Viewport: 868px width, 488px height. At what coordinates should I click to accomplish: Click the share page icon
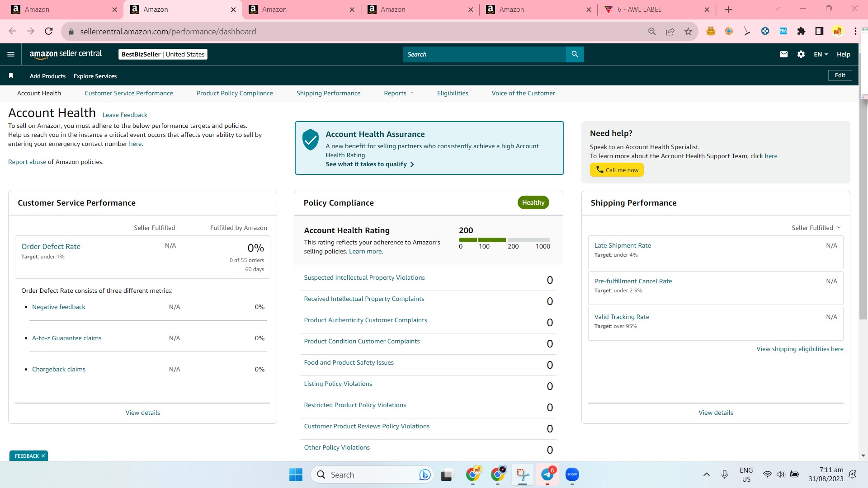[x=670, y=31]
